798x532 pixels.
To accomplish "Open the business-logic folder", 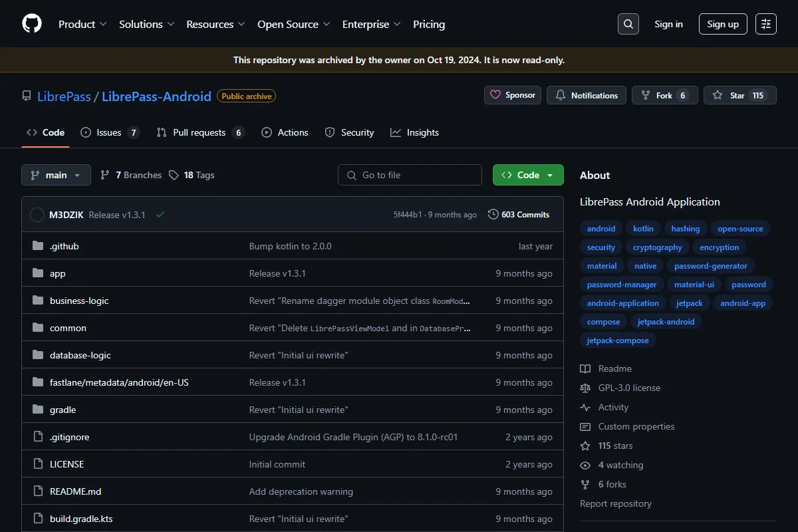I will click(x=79, y=301).
